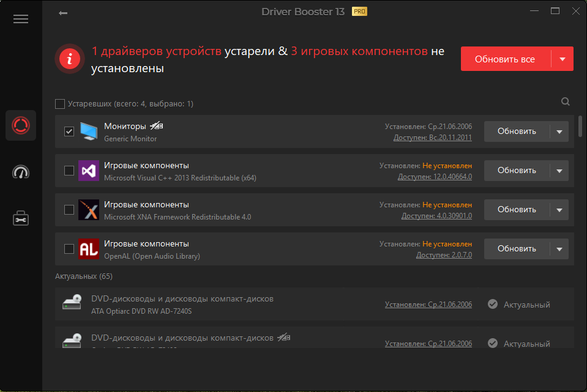Select the OpenAL component checkbox

[x=69, y=249]
